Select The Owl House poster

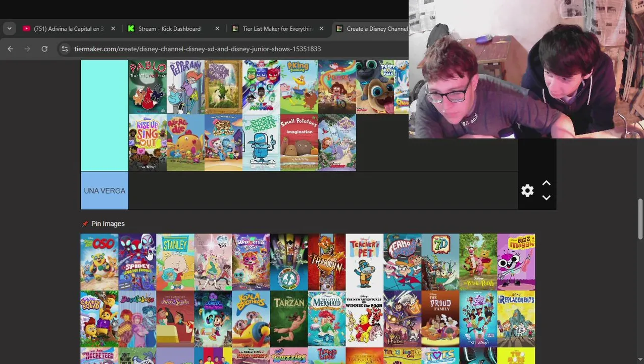(x=403, y=318)
